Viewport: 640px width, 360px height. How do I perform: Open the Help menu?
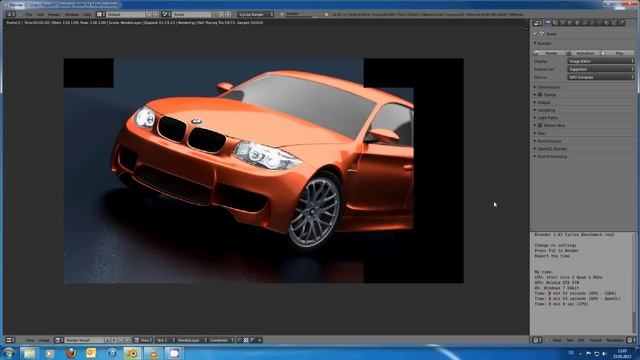coord(87,14)
